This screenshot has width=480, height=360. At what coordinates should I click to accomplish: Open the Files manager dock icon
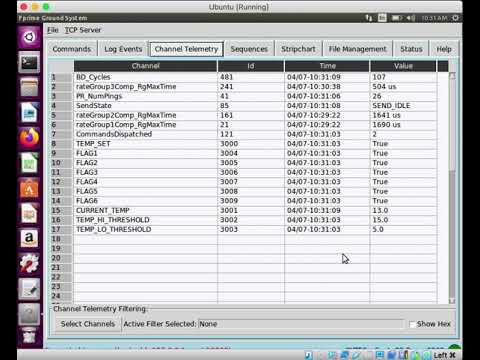tap(29, 87)
